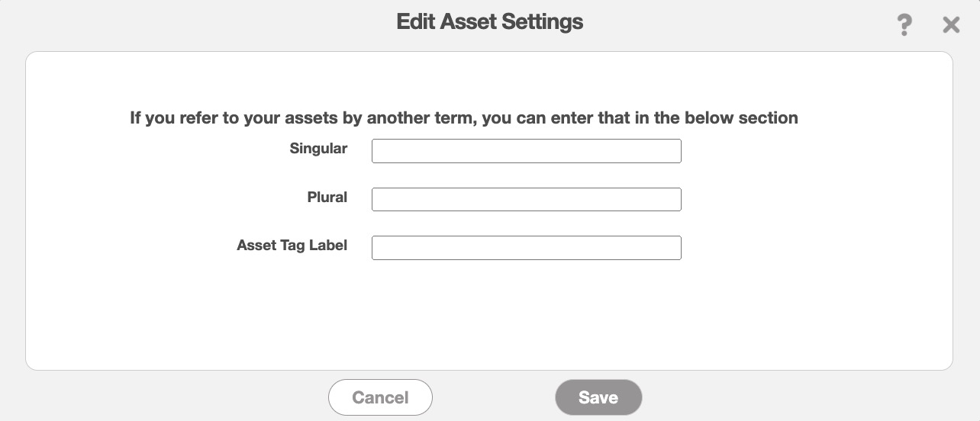This screenshot has height=421, width=980.
Task: Click inside the Asset Tag Label input
Action: [526, 248]
